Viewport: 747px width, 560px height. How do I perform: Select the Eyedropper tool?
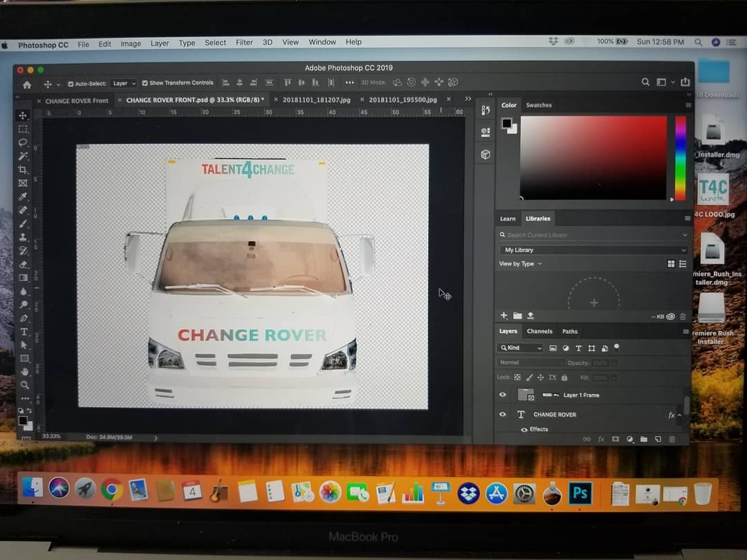coord(23,196)
